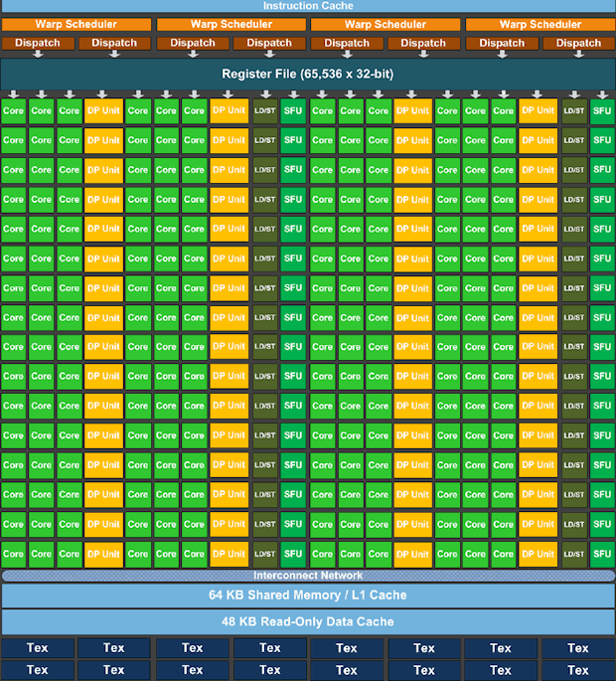Click the first SFU block in the top row
This screenshot has width=616, height=681.
(293, 111)
